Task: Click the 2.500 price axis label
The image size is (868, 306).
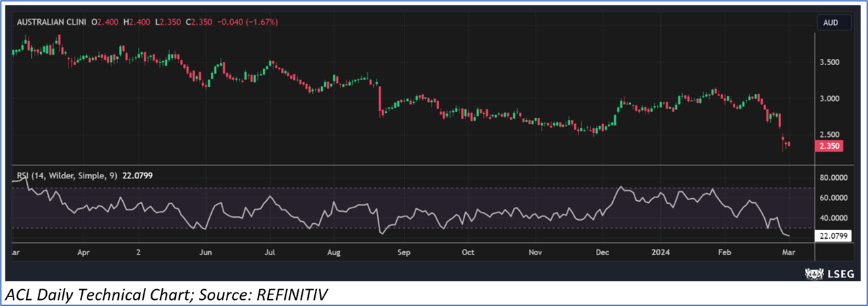Action: (x=831, y=134)
